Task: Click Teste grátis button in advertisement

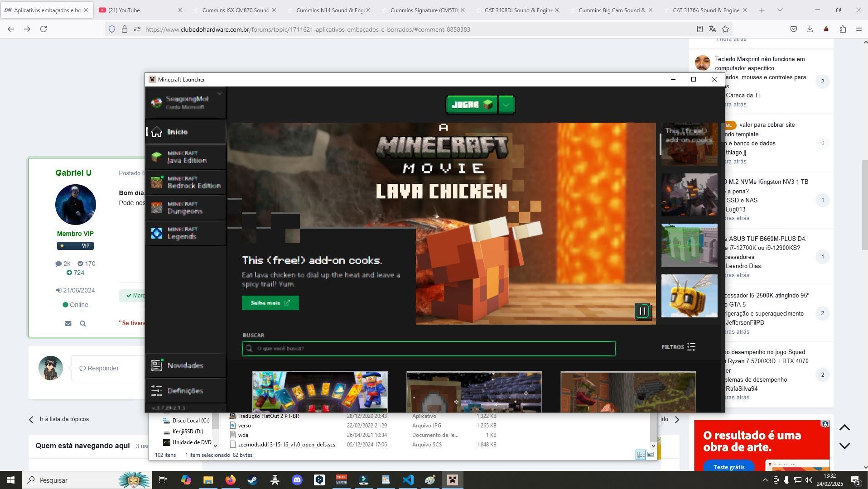Action: (x=729, y=467)
